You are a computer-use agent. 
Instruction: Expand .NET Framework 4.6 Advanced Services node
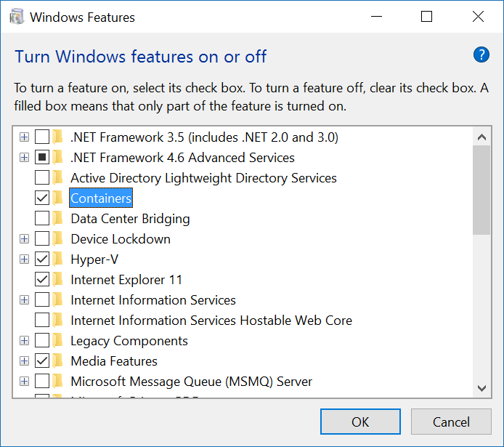pyautogui.click(x=24, y=157)
